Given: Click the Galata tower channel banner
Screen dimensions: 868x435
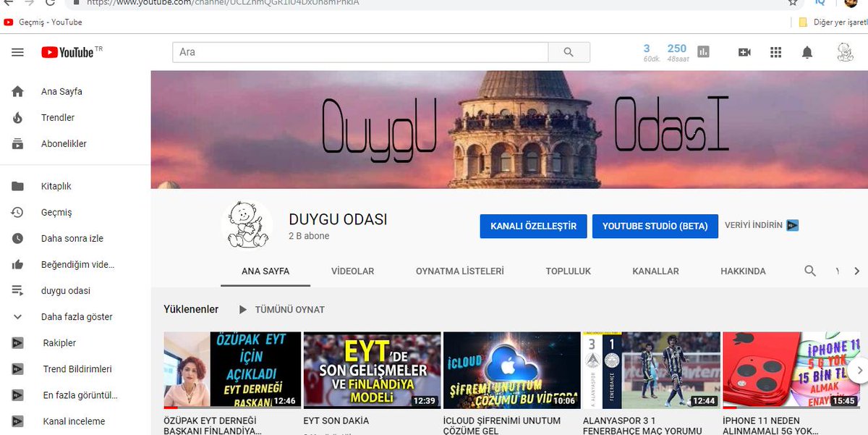Looking at the screenshot, I should [509, 130].
